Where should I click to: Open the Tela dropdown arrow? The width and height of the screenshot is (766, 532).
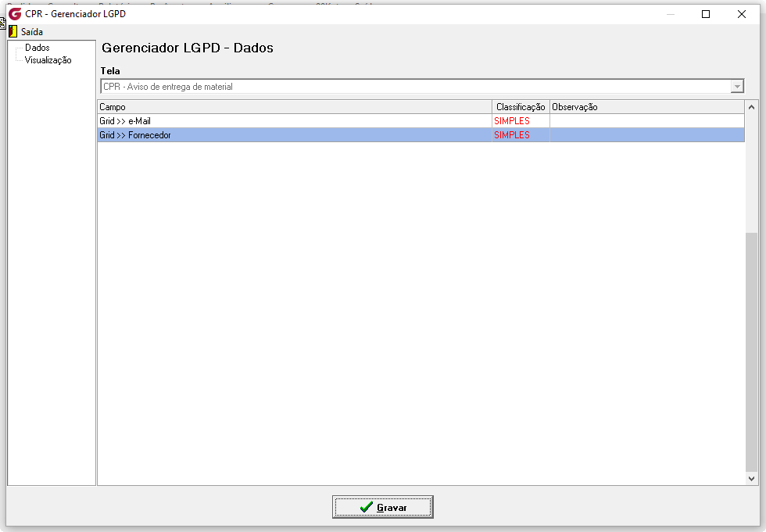pos(737,87)
